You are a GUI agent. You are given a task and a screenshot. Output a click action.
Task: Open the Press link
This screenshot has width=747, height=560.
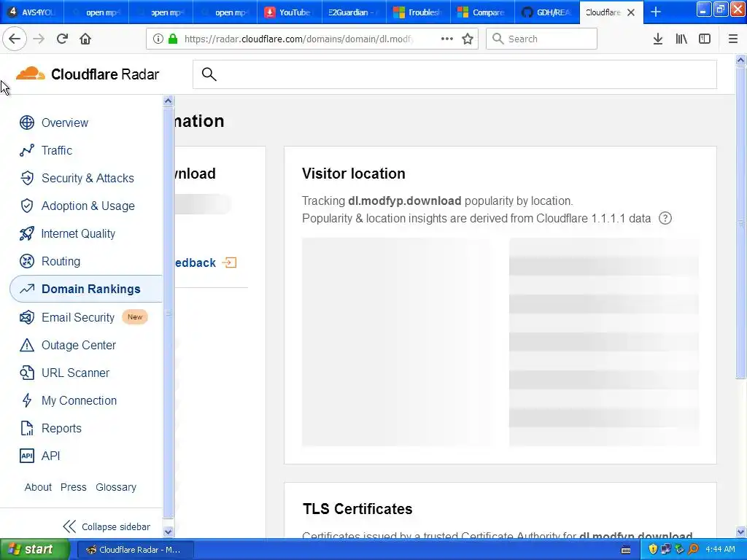74,487
